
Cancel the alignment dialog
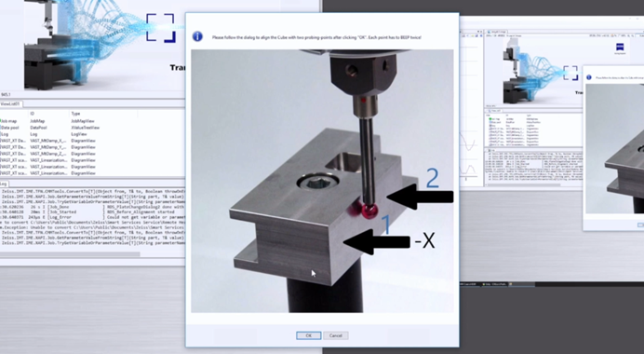coord(336,335)
